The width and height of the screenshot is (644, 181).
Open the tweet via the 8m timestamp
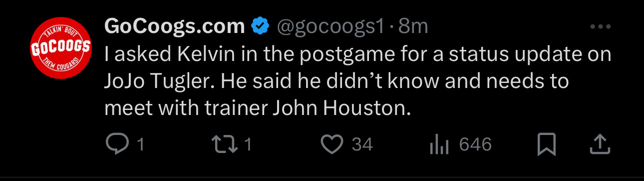413,27
